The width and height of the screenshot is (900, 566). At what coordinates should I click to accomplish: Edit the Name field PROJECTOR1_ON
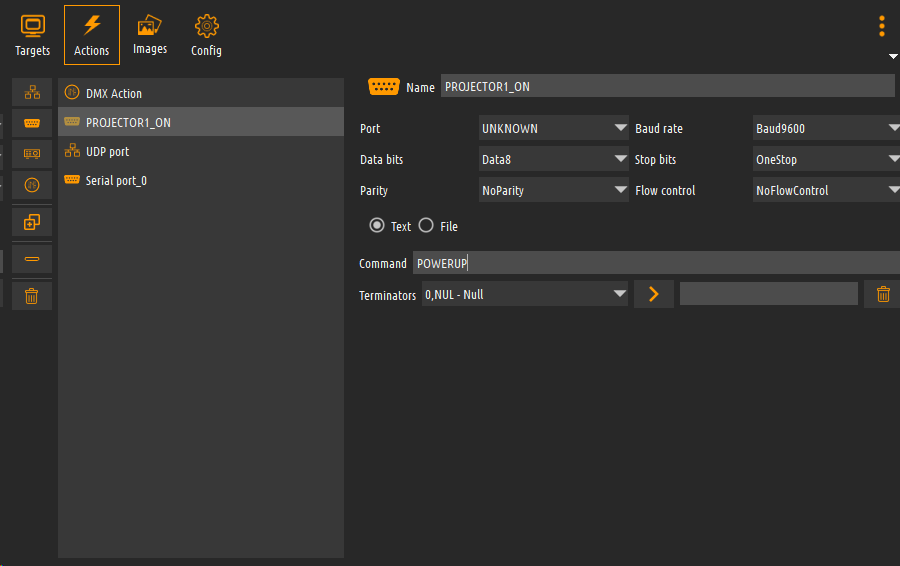tap(668, 86)
